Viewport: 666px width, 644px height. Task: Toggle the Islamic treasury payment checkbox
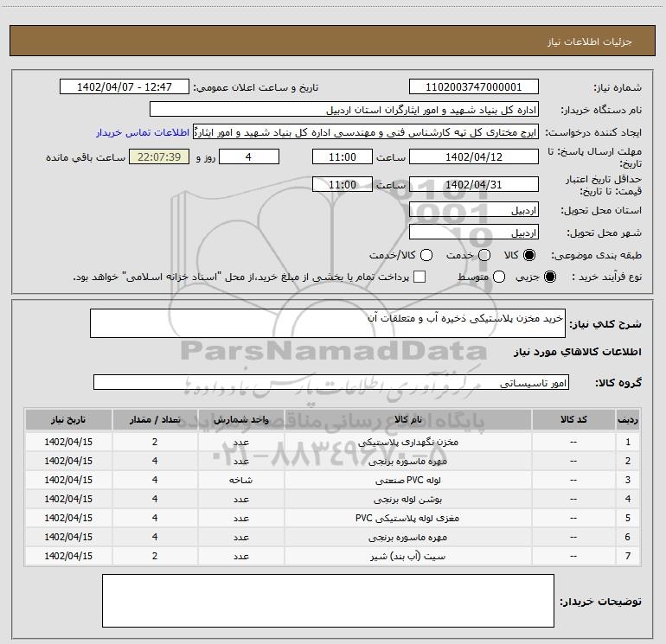(x=419, y=277)
